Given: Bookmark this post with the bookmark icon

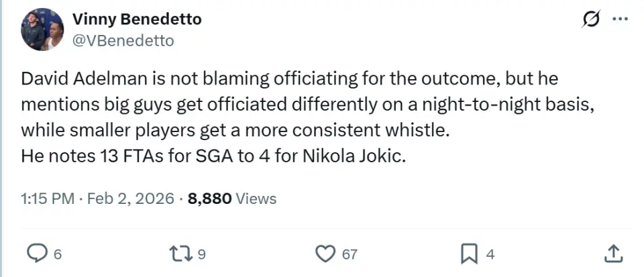Looking at the screenshot, I should (468, 254).
